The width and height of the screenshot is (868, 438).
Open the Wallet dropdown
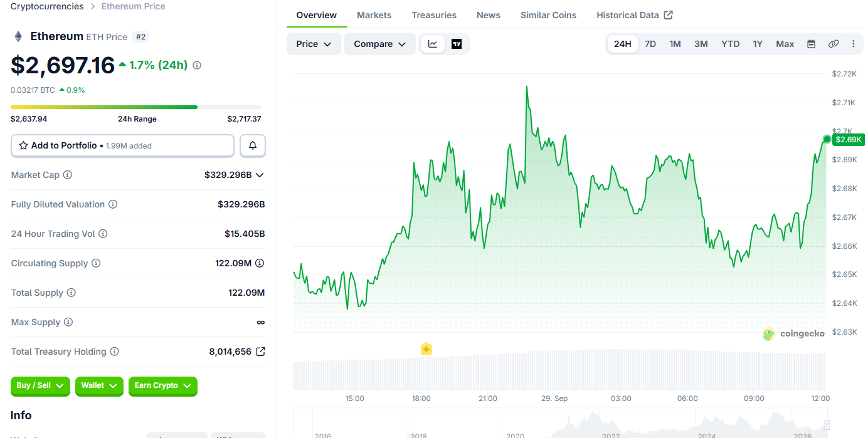click(x=100, y=386)
